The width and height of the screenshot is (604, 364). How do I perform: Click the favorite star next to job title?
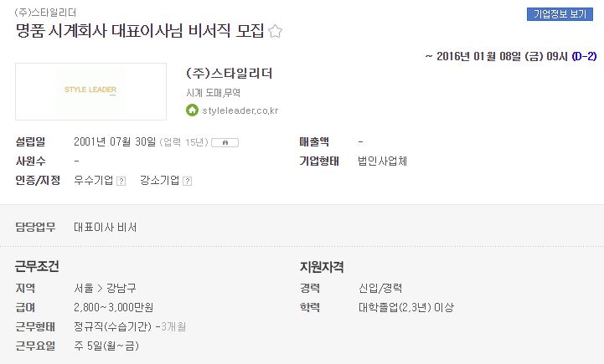pos(275,31)
